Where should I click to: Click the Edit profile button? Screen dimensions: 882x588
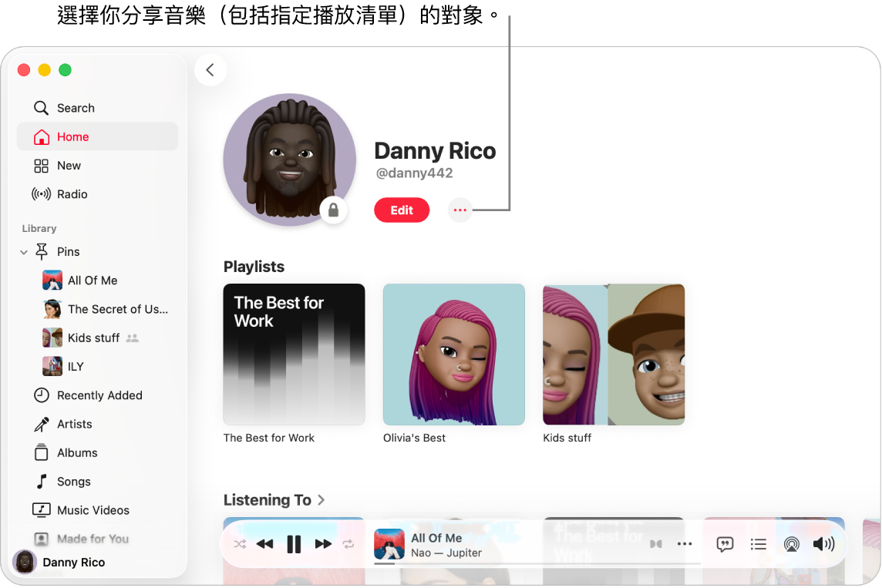pyautogui.click(x=402, y=210)
